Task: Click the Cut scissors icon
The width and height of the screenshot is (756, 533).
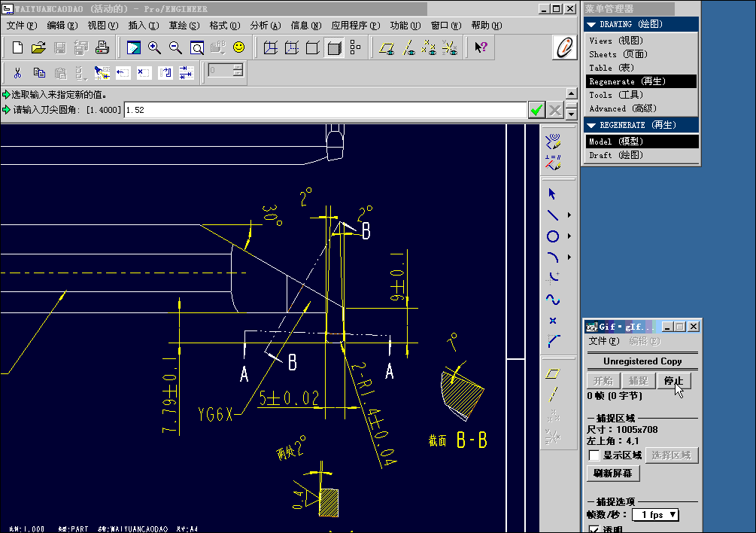Action: click(x=18, y=73)
